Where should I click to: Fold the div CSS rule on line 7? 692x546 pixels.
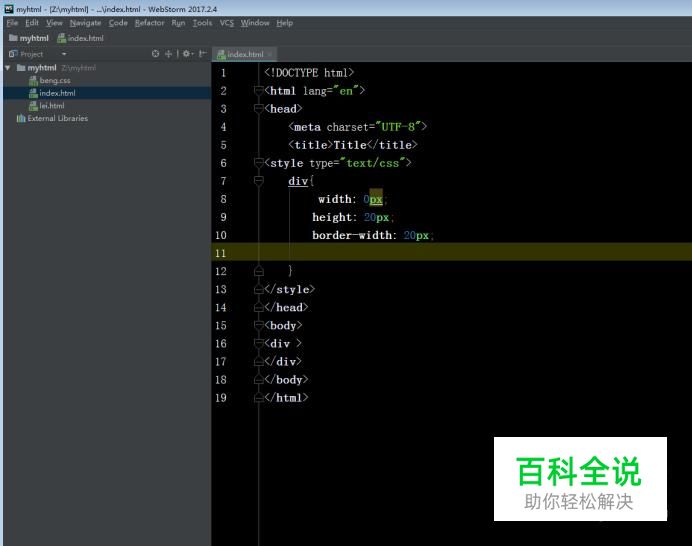tap(259, 181)
